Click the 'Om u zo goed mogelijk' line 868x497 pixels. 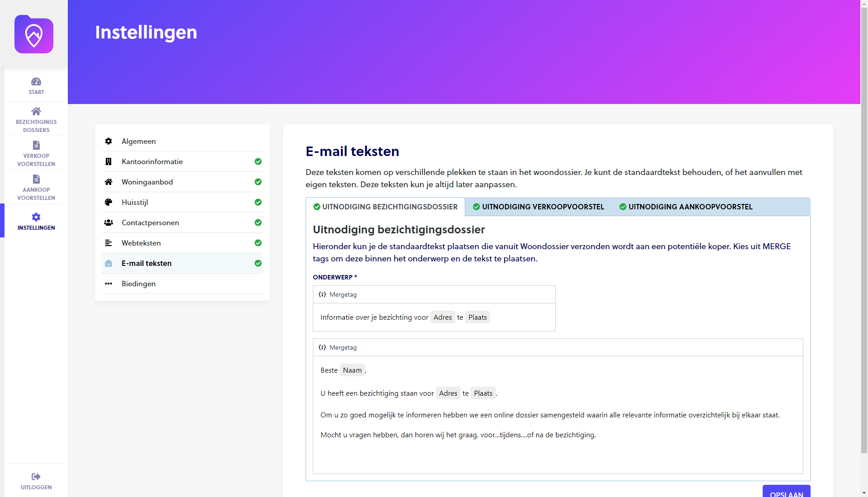tap(550, 415)
